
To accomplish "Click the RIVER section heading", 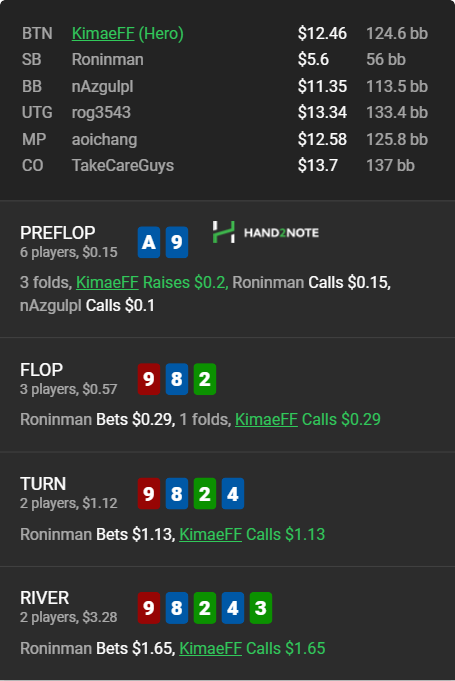I will [44, 598].
